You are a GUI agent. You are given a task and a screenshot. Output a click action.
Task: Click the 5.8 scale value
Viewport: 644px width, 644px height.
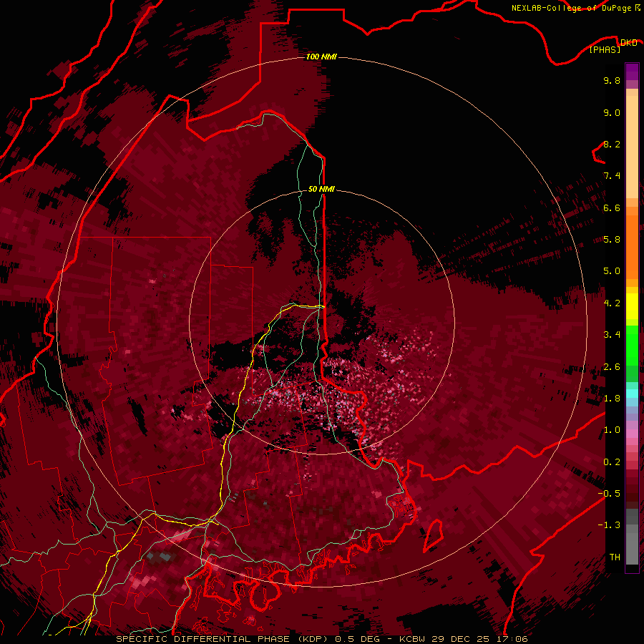[612, 239]
